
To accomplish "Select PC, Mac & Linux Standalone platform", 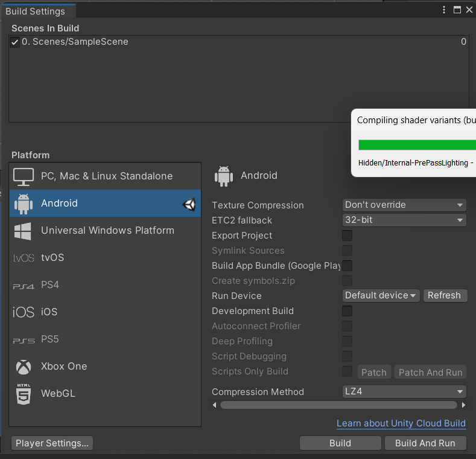I will pos(105,176).
